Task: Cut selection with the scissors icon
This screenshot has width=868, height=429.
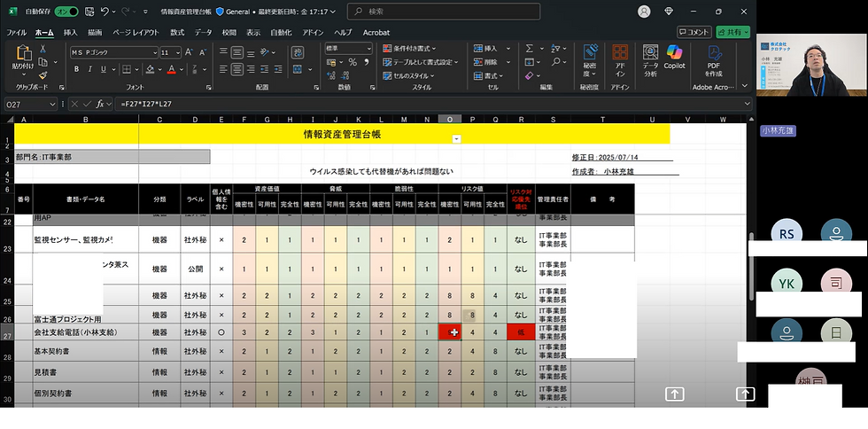Action: [43, 50]
